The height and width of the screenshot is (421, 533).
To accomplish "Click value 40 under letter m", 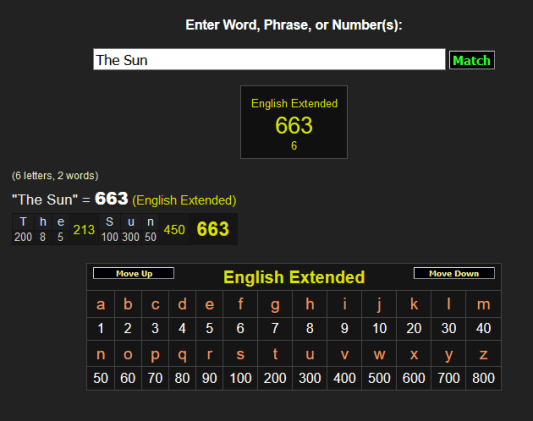I will point(483,329).
